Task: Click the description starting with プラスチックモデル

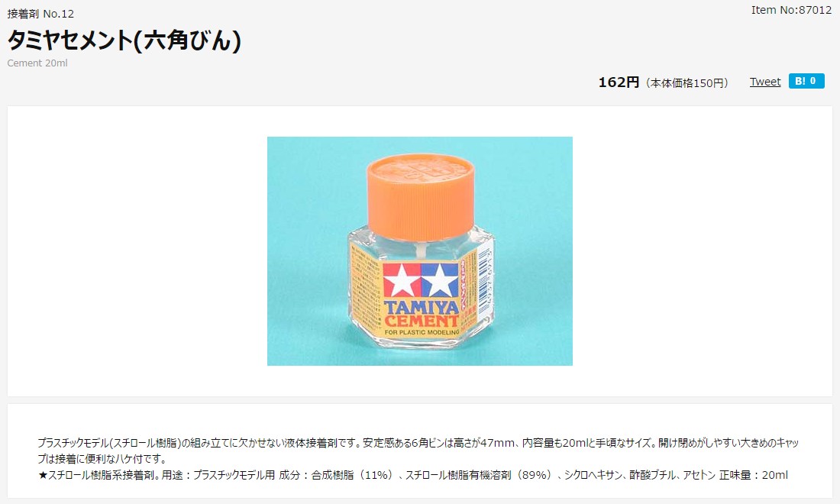Action: pos(418,451)
